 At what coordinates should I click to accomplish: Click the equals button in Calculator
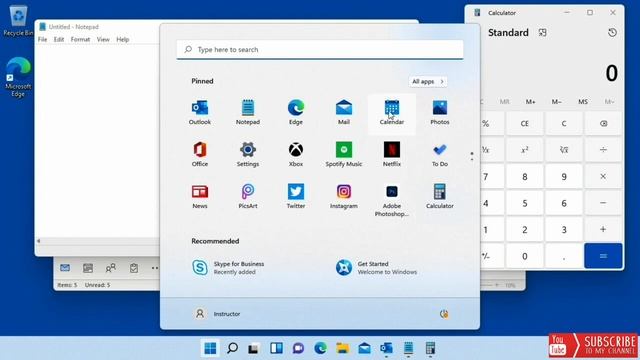[x=603, y=256]
